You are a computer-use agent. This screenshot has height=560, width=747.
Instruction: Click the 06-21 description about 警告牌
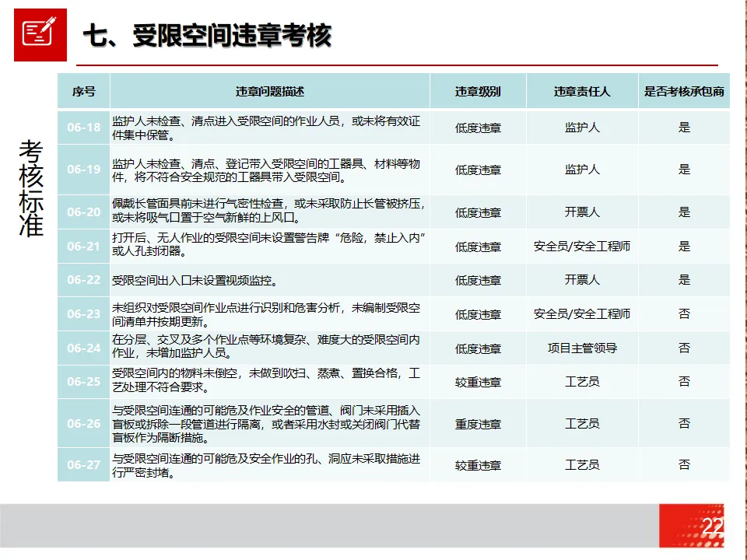click(x=268, y=244)
